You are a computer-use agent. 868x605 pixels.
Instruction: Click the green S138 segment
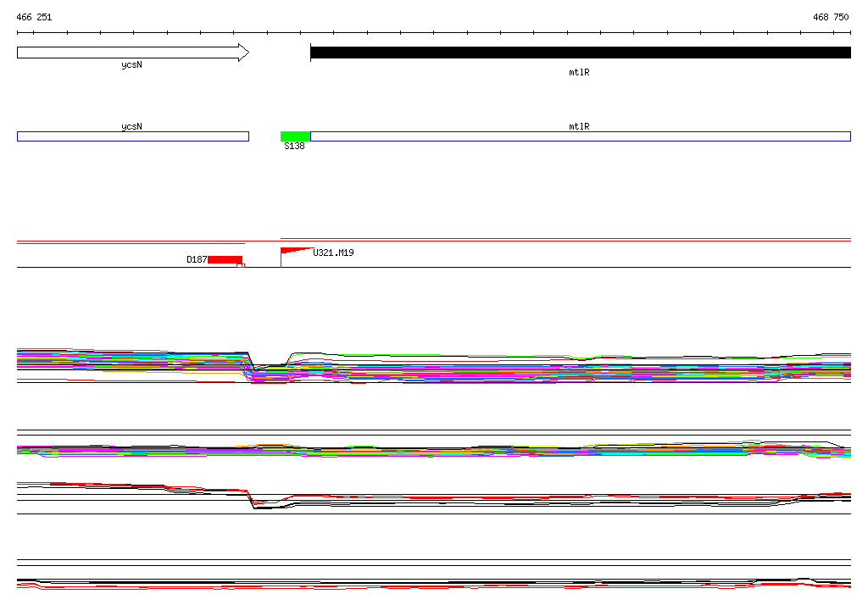click(x=296, y=136)
